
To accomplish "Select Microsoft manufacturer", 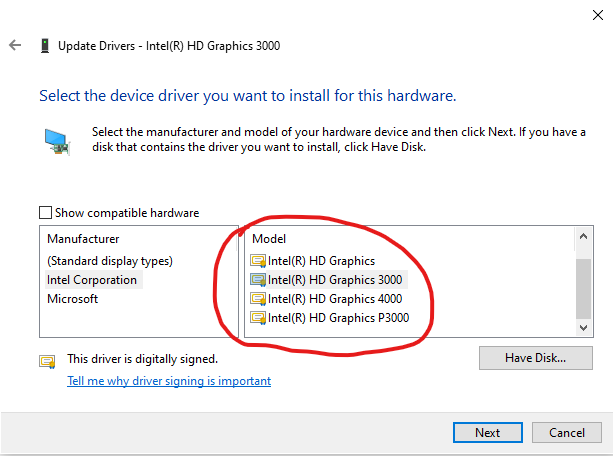I will tap(72, 299).
